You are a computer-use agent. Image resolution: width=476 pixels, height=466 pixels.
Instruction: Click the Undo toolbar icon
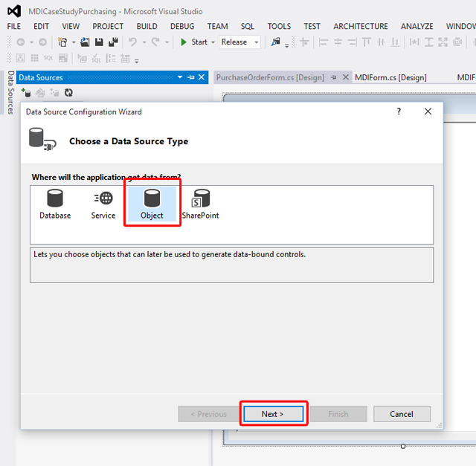(132, 42)
